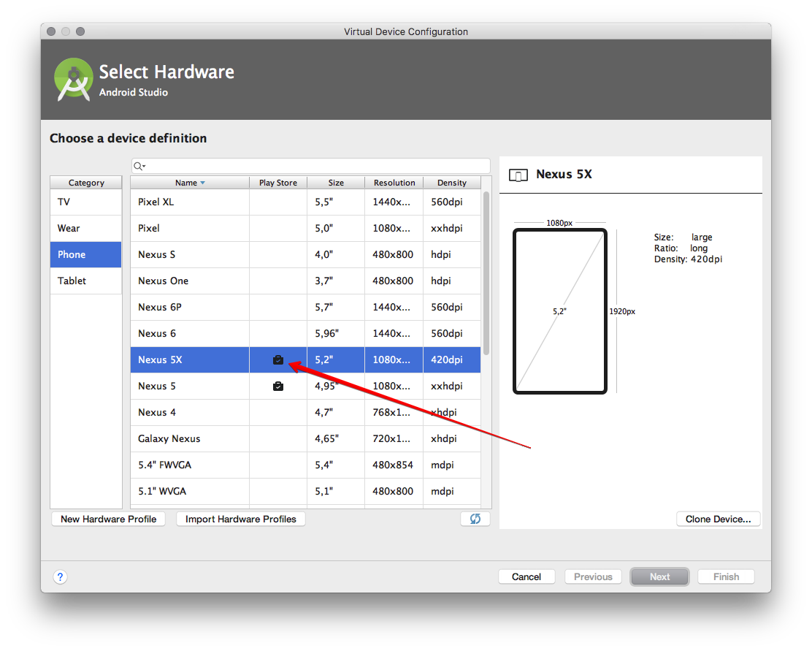812x651 pixels.
Task: Toggle sorting with the Name column arrow
Action: (202, 182)
